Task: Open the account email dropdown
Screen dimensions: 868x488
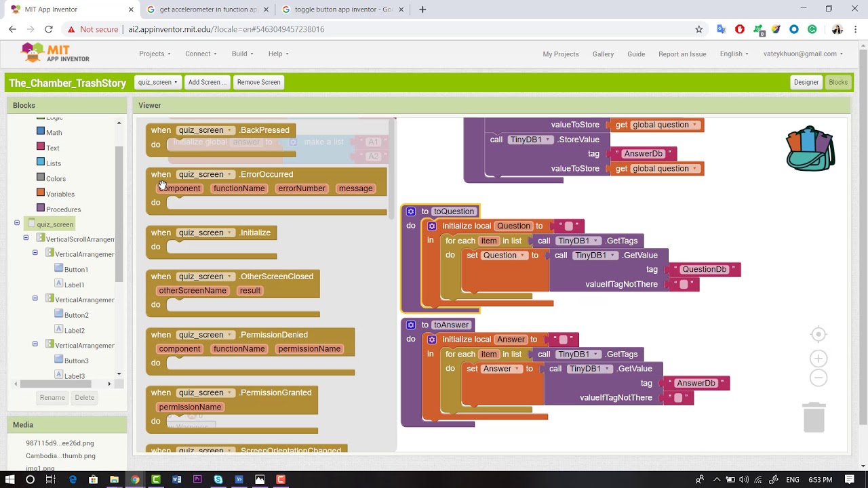Action: pos(803,54)
